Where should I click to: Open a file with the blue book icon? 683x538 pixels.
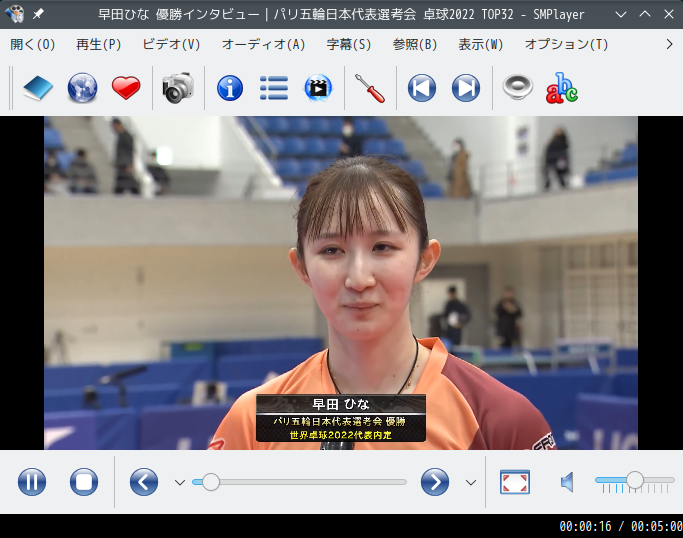tap(38, 88)
